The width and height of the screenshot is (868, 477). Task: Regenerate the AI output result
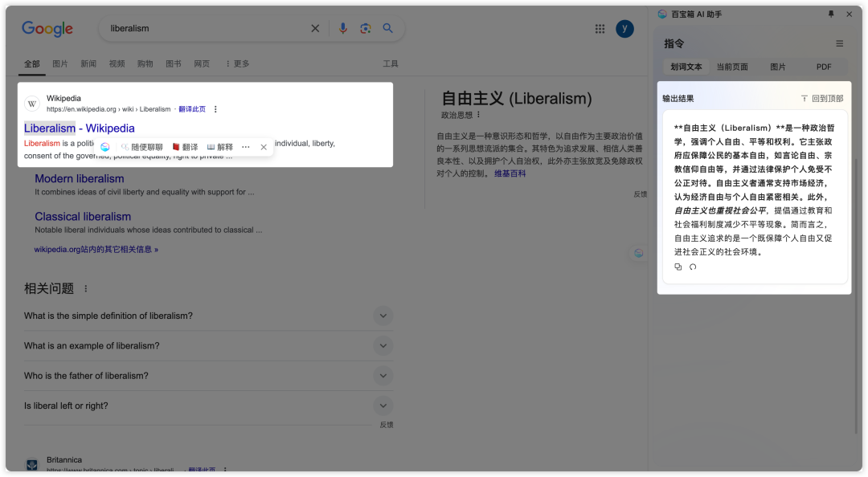pyautogui.click(x=693, y=267)
